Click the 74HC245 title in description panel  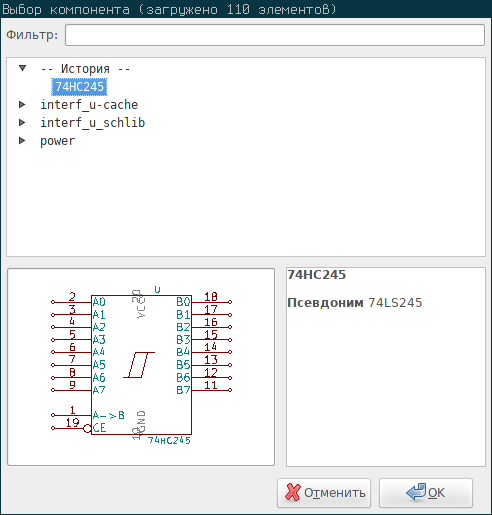coord(317,275)
